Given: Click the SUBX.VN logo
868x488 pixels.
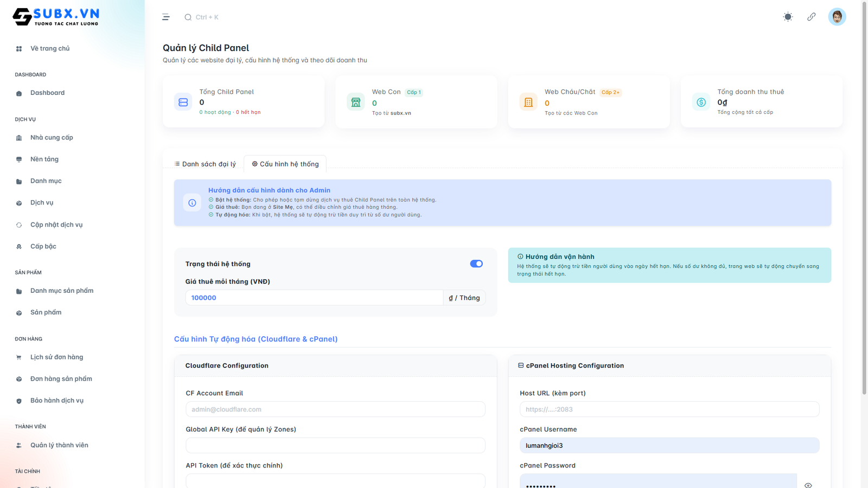Looking at the screenshot, I should 56,17.
